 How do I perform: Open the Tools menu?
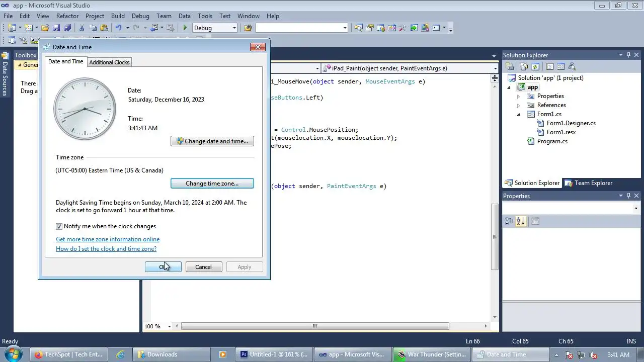click(x=205, y=16)
